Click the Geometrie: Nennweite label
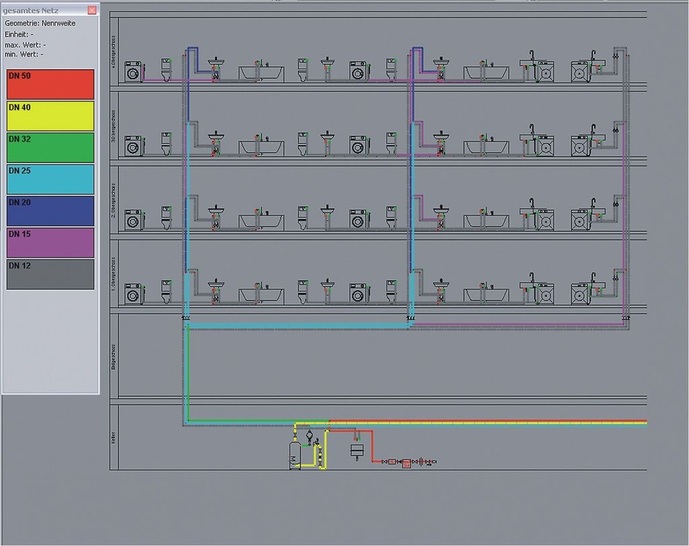Image resolution: width=689 pixels, height=546 pixels. pyautogui.click(x=41, y=22)
